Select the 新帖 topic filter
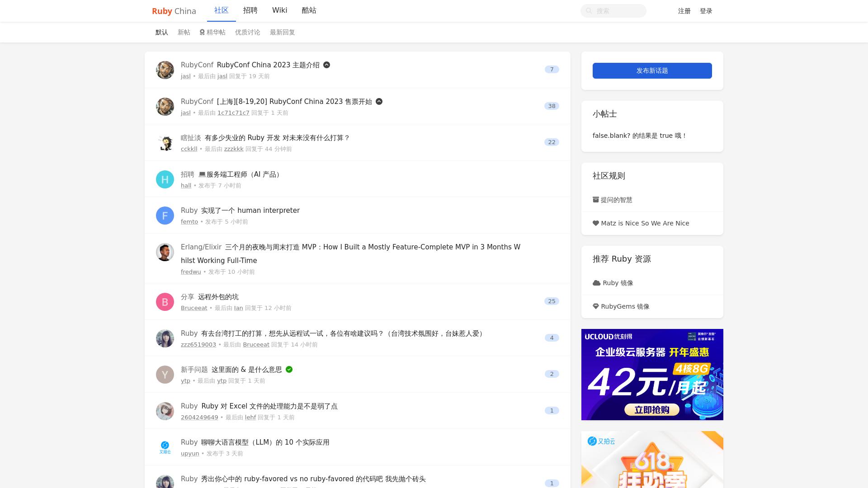The width and height of the screenshot is (868, 488). click(x=184, y=32)
